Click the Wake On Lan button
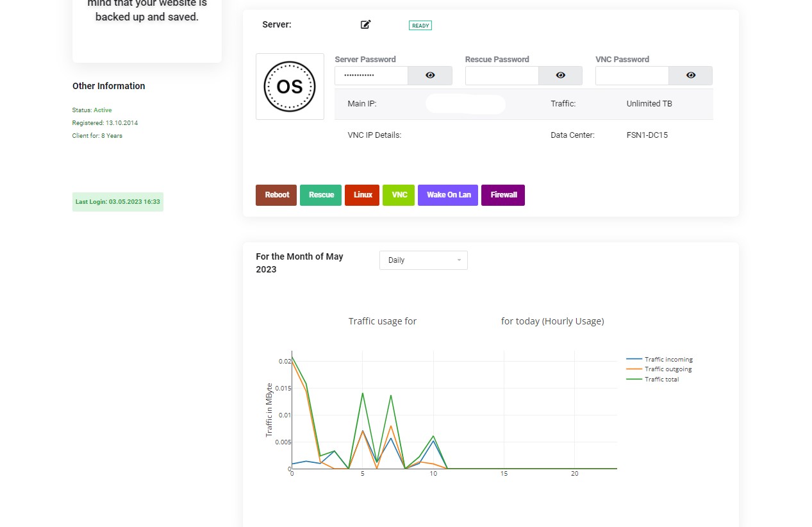Screen dimensions: 812x527 [x=448, y=195]
